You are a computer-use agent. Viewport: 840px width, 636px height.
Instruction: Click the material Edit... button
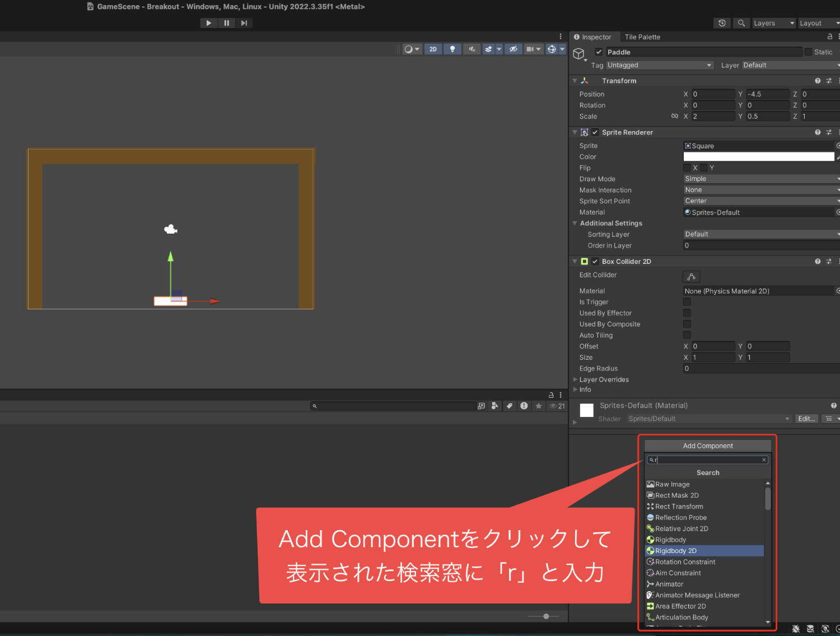coord(806,419)
